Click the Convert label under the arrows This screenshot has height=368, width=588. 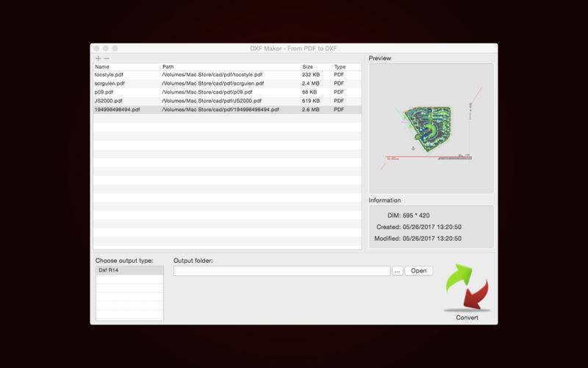467,318
